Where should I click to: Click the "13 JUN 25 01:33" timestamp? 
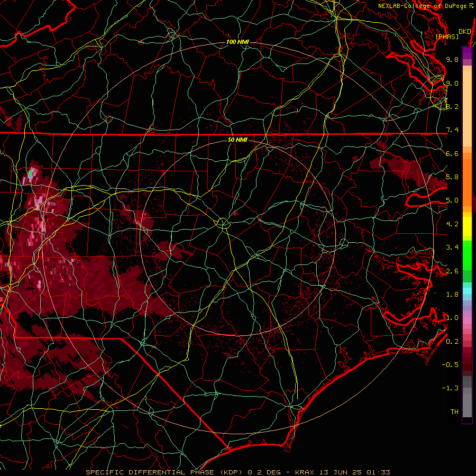(354, 472)
